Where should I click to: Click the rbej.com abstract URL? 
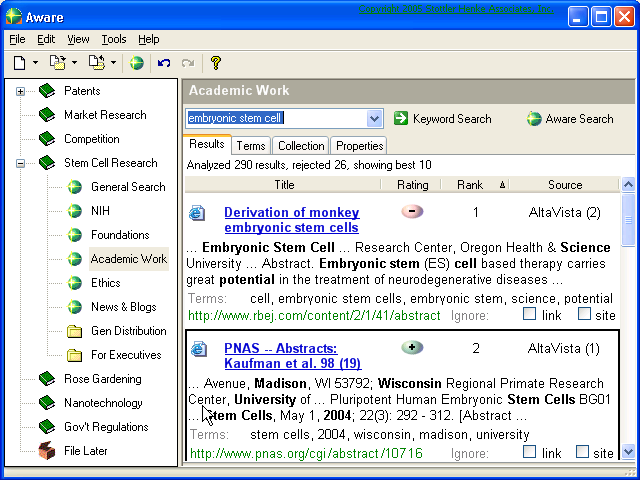point(314,316)
